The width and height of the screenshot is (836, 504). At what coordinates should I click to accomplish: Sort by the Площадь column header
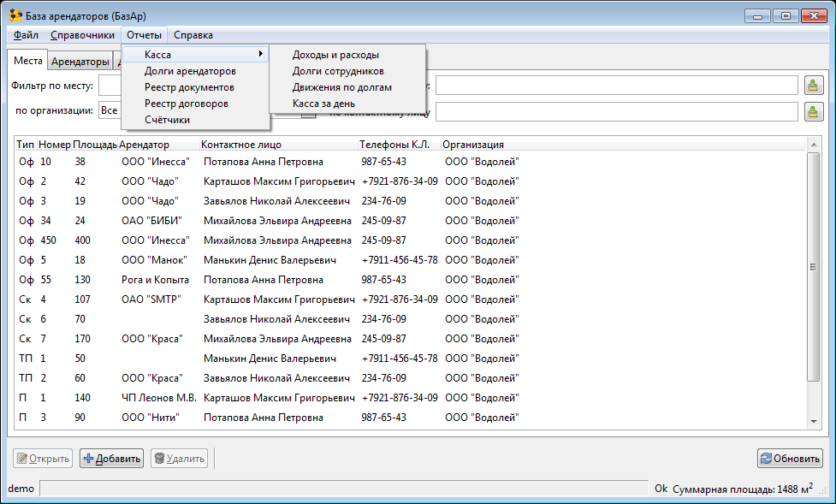[95, 145]
